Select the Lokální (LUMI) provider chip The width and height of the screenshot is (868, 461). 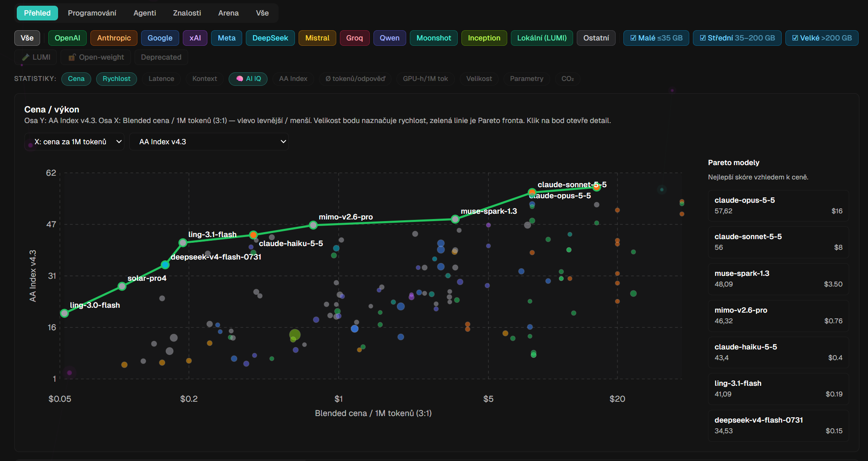tap(542, 38)
